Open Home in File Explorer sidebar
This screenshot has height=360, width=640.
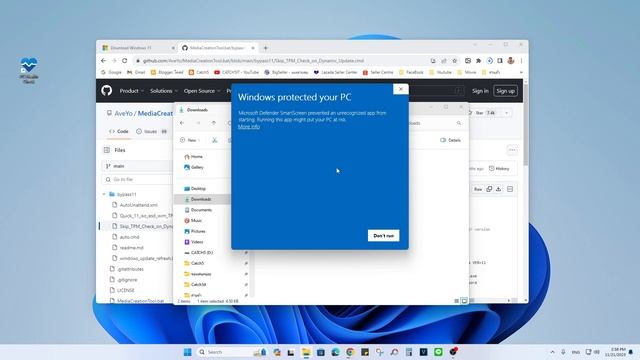tap(193, 157)
